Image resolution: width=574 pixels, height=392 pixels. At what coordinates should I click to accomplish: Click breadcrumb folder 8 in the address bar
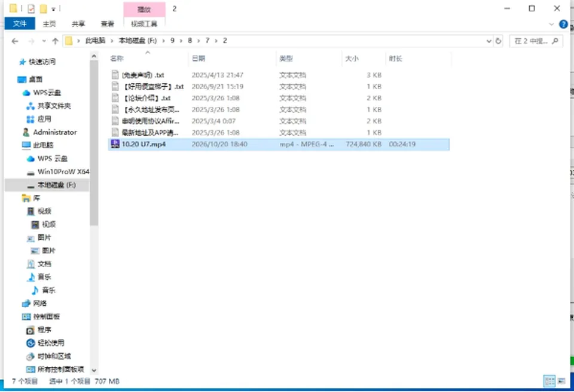point(190,41)
